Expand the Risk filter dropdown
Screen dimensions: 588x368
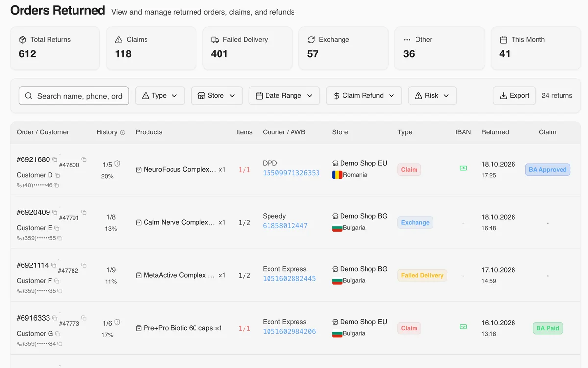pos(432,96)
